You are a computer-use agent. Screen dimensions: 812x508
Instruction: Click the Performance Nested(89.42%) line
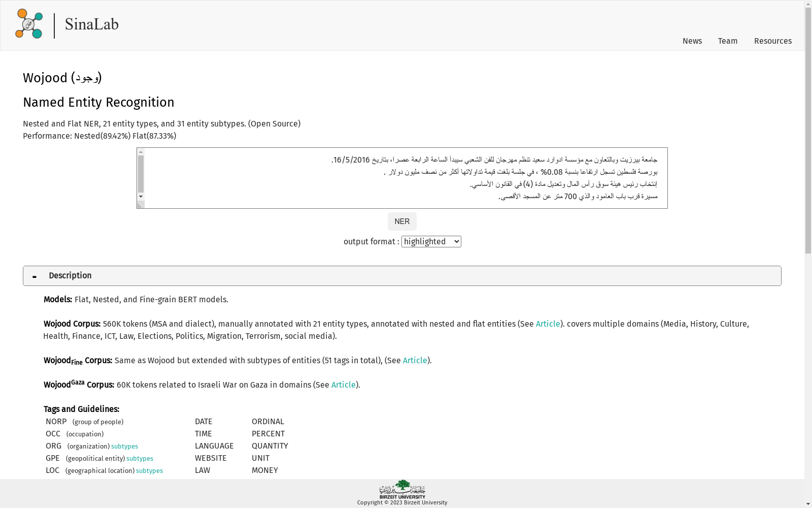tap(99, 136)
